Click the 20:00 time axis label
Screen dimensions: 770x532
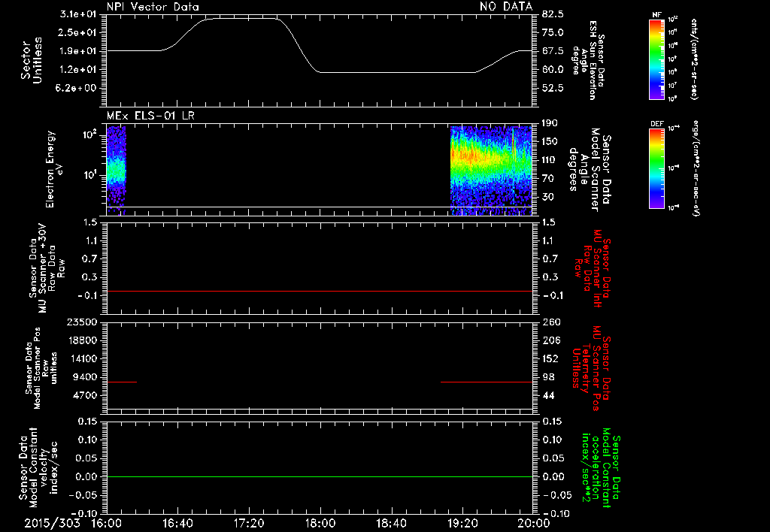(x=534, y=523)
